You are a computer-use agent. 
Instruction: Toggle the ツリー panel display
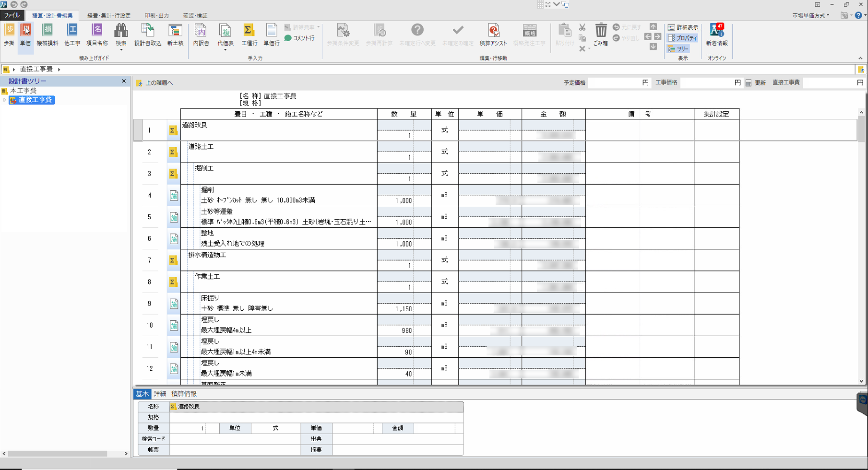[678, 49]
